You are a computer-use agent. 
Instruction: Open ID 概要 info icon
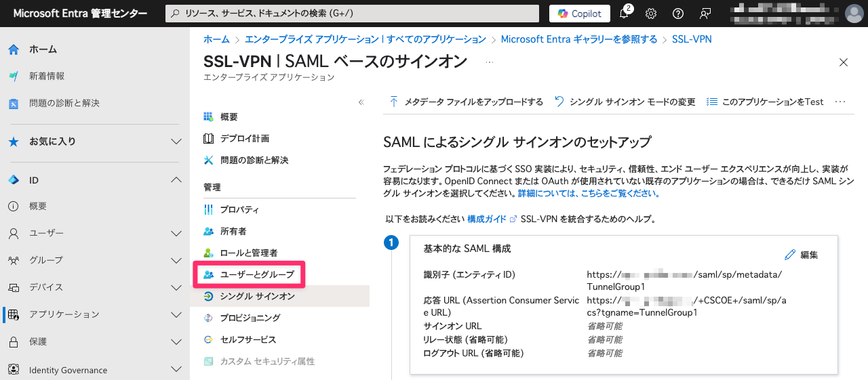(x=13, y=206)
